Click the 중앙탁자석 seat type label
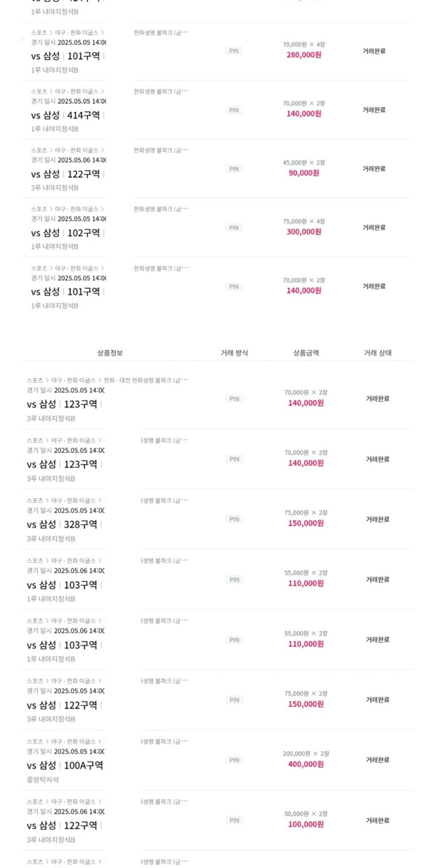Viewport: 434px width, 868px height. coord(43,780)
